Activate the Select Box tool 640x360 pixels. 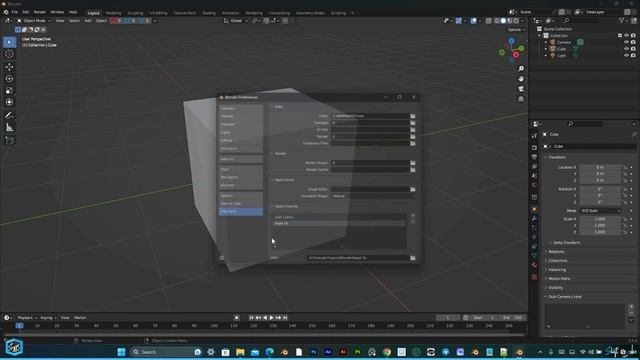pos(9,42)
